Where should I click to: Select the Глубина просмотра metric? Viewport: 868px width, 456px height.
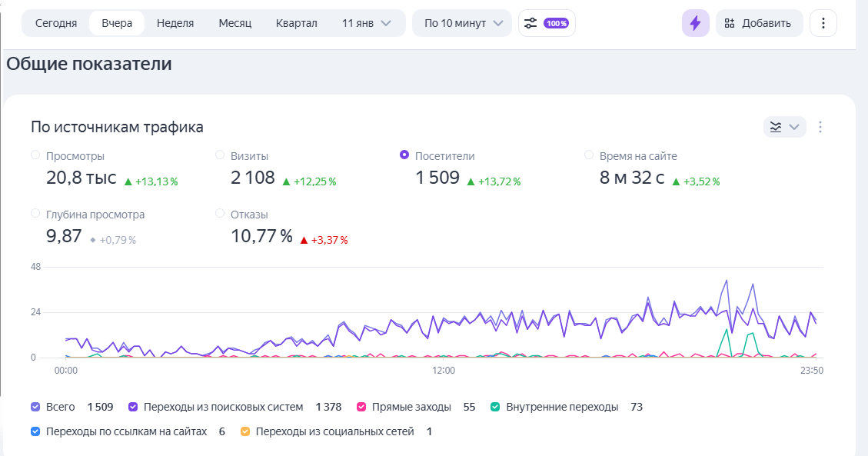click(x=35, y=214)
